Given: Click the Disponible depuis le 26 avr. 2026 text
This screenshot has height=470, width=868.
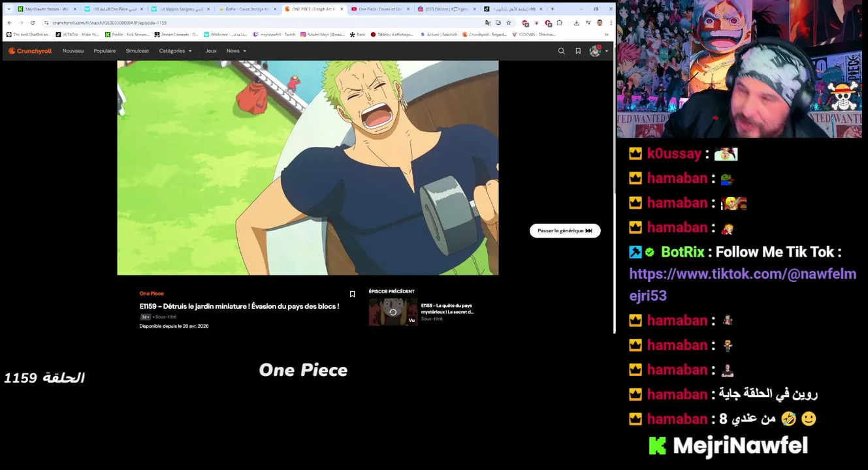Looking at the screenshot, I should coord(174,326).
